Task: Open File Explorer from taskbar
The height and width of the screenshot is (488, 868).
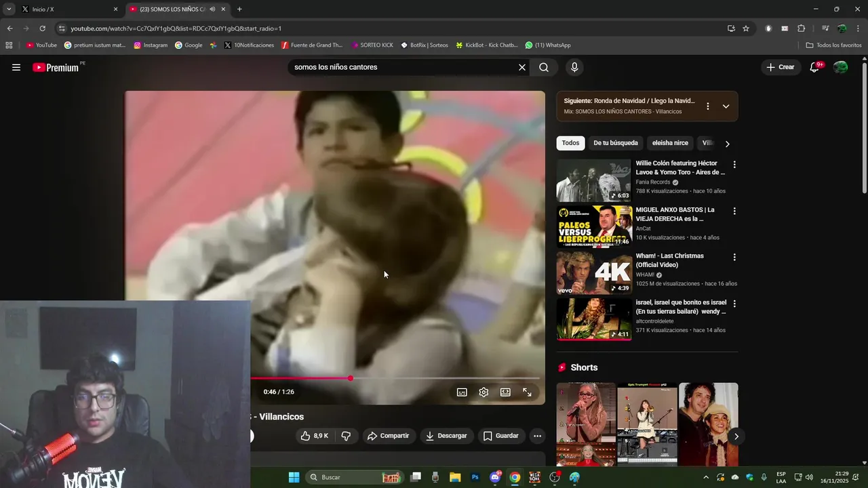Action: tap(455, 477)
